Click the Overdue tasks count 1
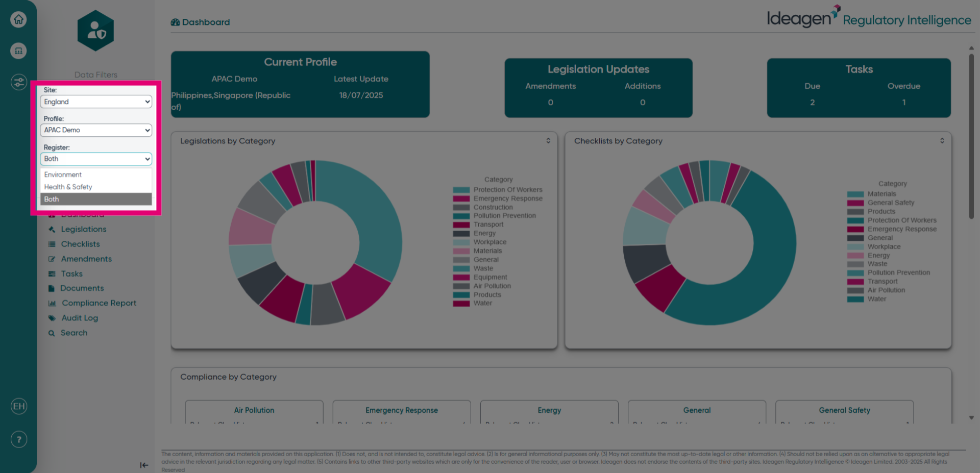 point(904,103)
